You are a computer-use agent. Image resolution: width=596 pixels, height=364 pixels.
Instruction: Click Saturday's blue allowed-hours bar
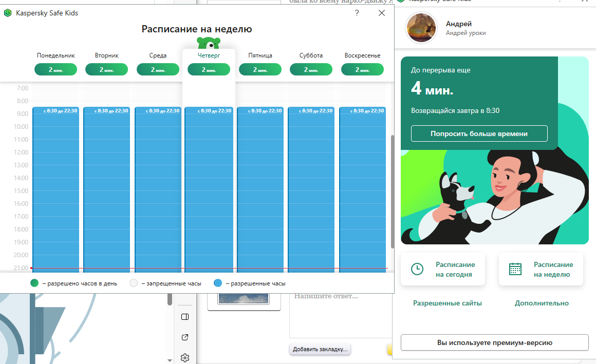[x=311, y=189]
